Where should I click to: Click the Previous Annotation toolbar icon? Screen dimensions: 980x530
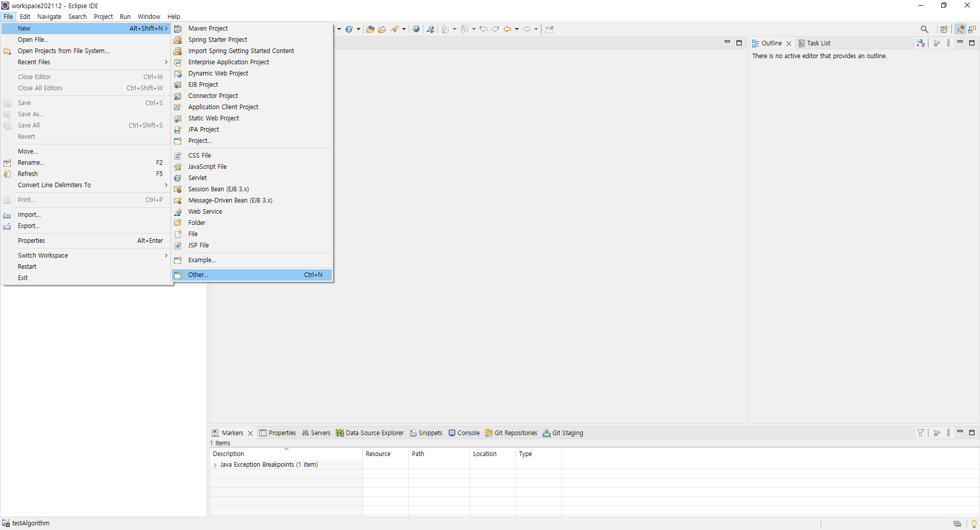[x=464, y=29]
